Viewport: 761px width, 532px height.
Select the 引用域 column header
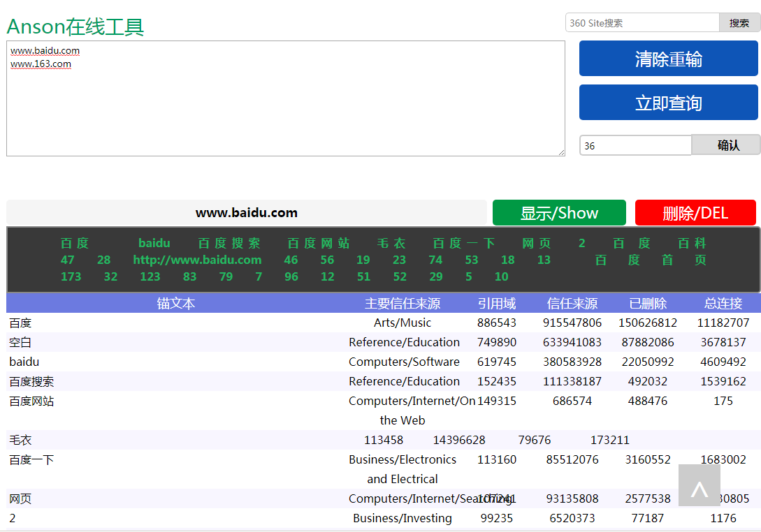pyautogui.click(x=497, y=304)
